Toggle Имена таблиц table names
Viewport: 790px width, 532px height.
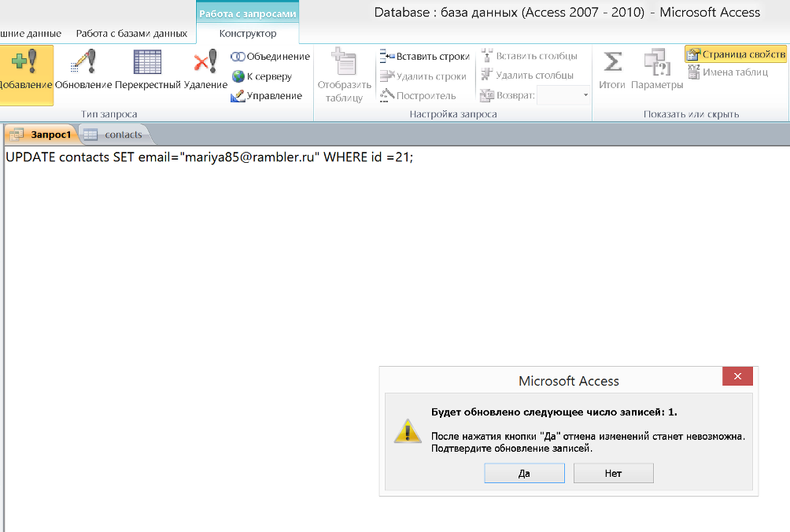pos(728,72)
